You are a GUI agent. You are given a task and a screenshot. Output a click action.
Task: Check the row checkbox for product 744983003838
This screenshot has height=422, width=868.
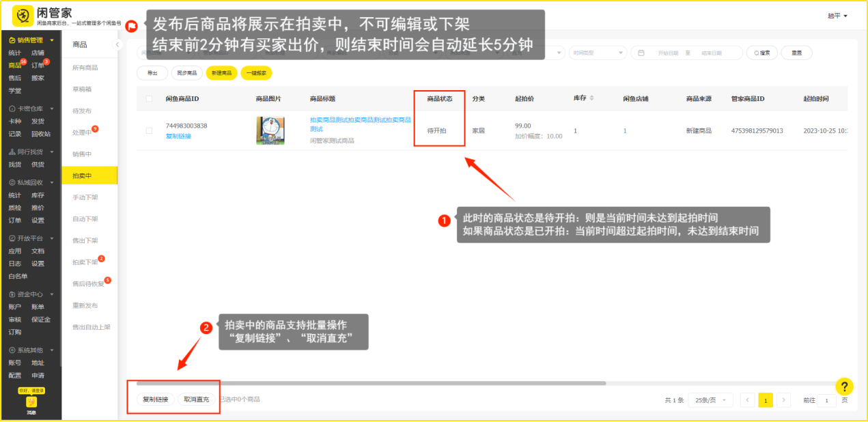click(149, 130)
